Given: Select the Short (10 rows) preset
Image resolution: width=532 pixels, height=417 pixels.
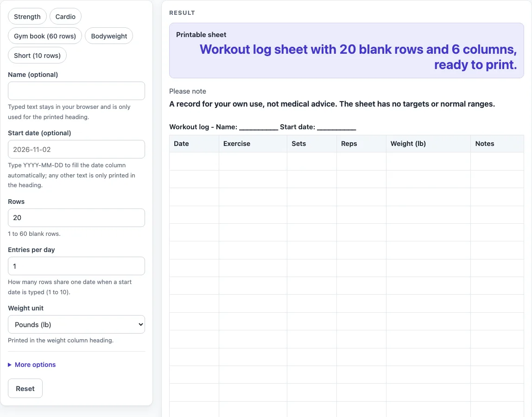Looking at the screenshot, I should click(x=38, y=55).
